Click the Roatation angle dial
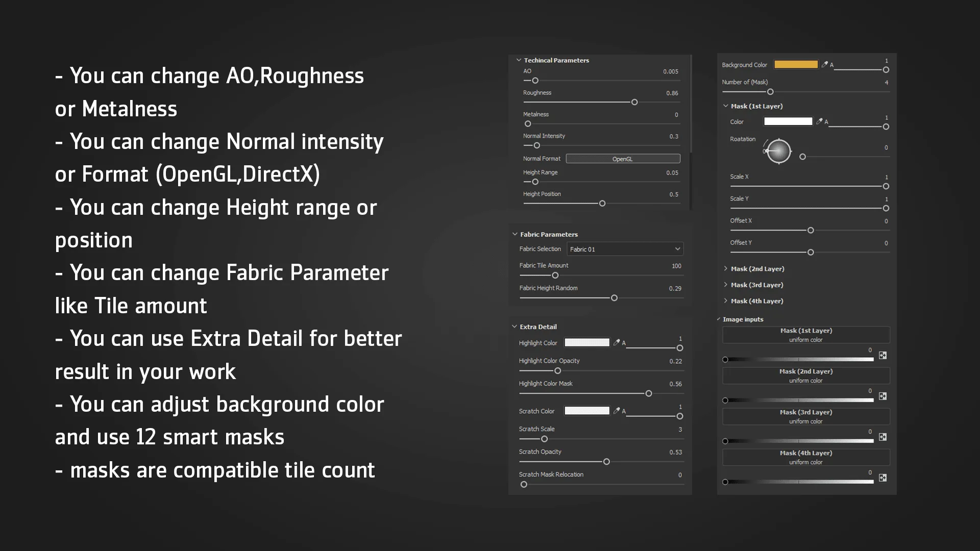The image size is (980, 551). 778,151
